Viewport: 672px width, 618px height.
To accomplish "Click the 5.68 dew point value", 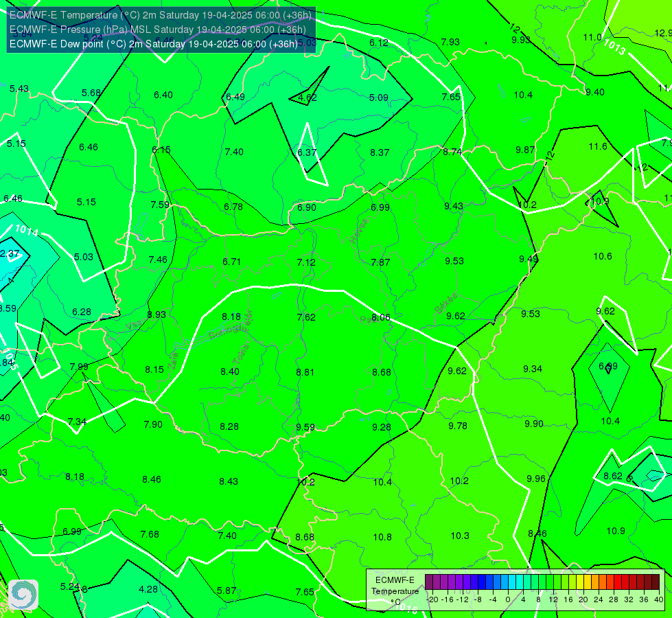I will pos(91,93).
